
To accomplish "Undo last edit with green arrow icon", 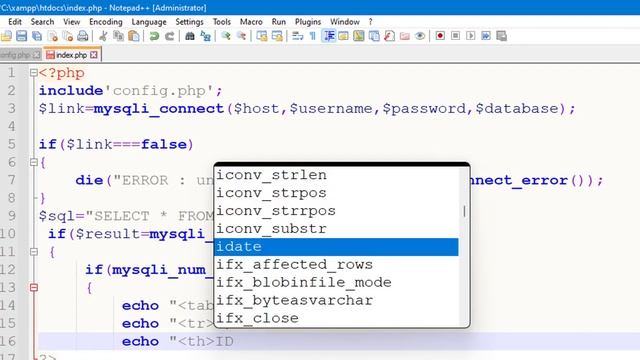I will [154, 36].
